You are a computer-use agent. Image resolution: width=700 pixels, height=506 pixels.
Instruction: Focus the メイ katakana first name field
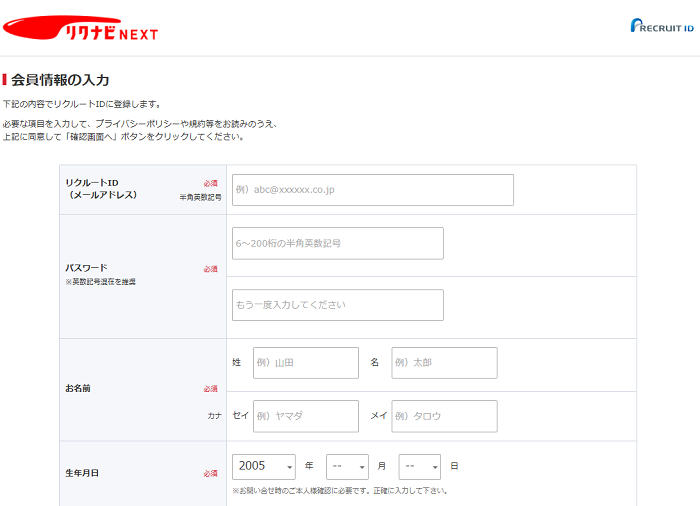[444, 416]
